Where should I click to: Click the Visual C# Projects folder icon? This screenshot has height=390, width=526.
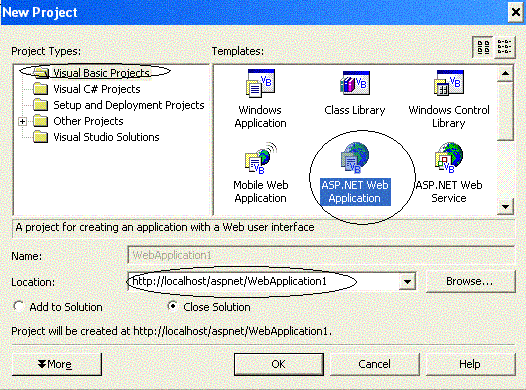click(41, 89)
